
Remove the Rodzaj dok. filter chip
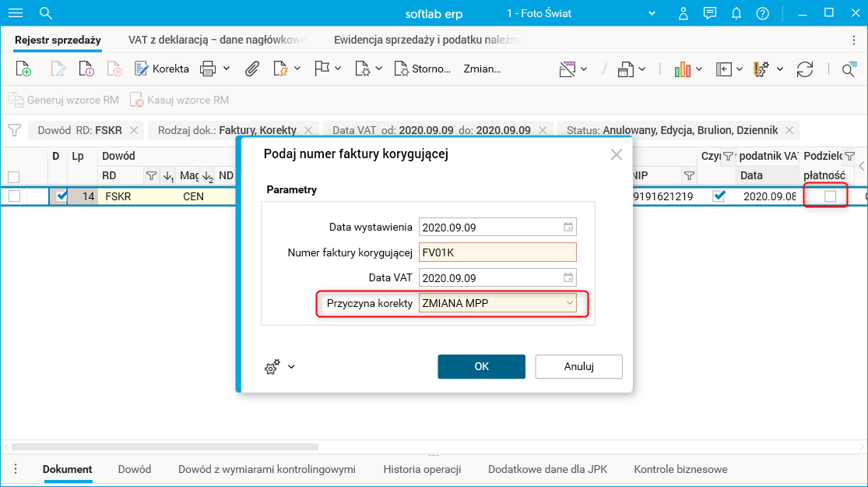coord(308,130)
